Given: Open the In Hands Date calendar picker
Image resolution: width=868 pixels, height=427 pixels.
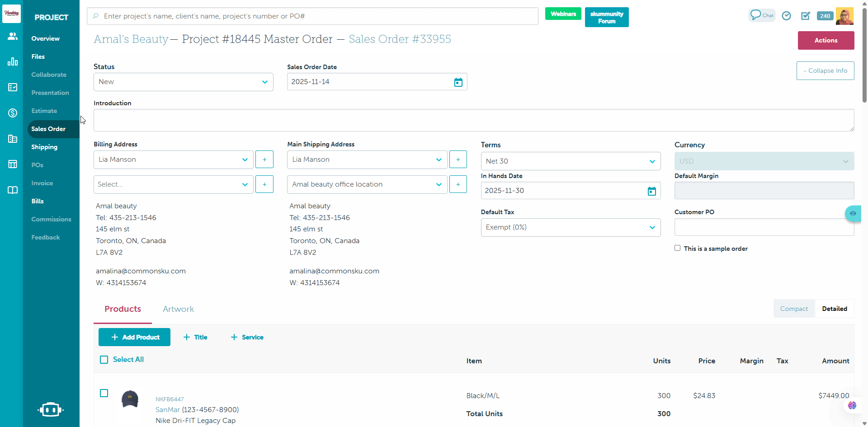Looking at the screenshot, I should pyautogui.click(x=651, y=191).
